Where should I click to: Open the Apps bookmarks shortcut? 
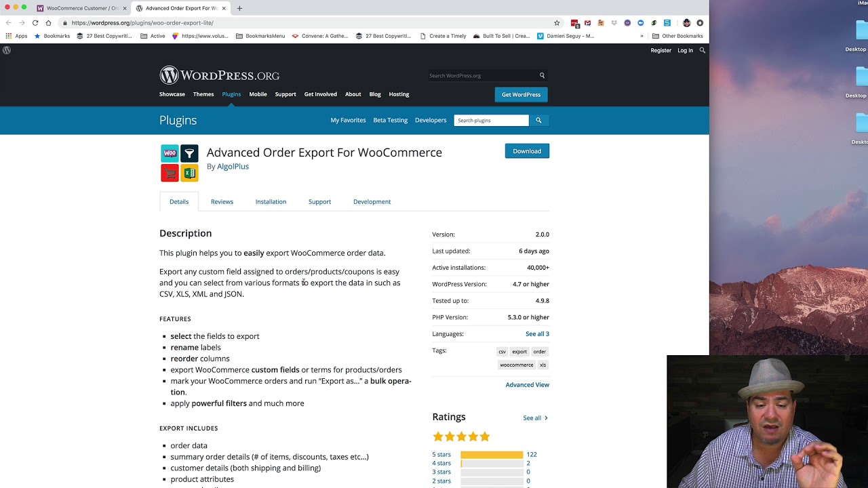click(x=16, y=36)
